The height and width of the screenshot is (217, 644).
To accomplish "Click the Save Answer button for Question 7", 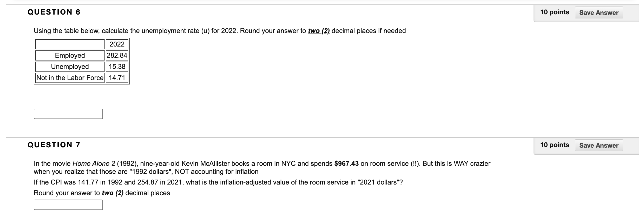I will [x=599, y=145].
